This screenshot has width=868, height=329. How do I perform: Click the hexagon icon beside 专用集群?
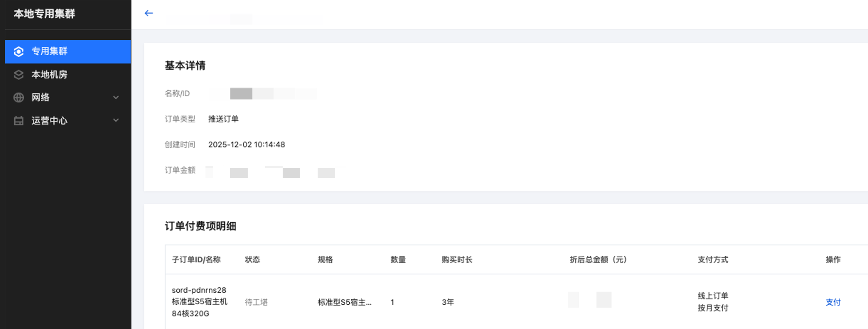(19, 51)
